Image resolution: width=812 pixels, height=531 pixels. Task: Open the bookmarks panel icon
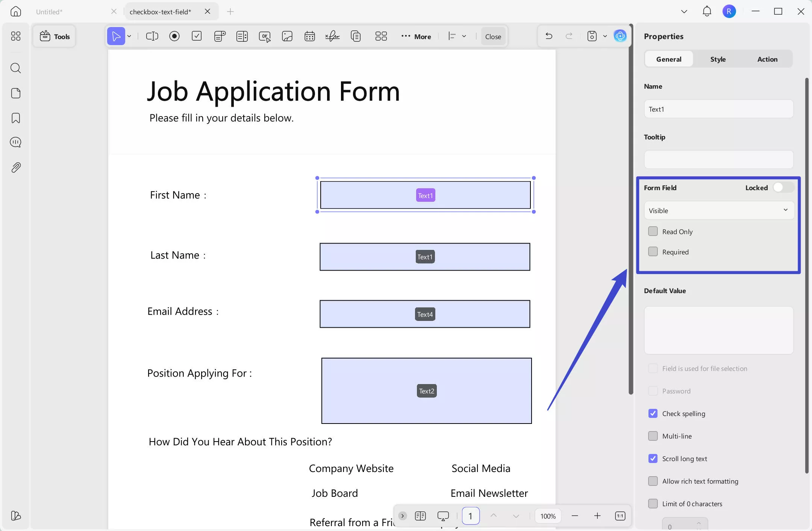[x=15, y=118]
